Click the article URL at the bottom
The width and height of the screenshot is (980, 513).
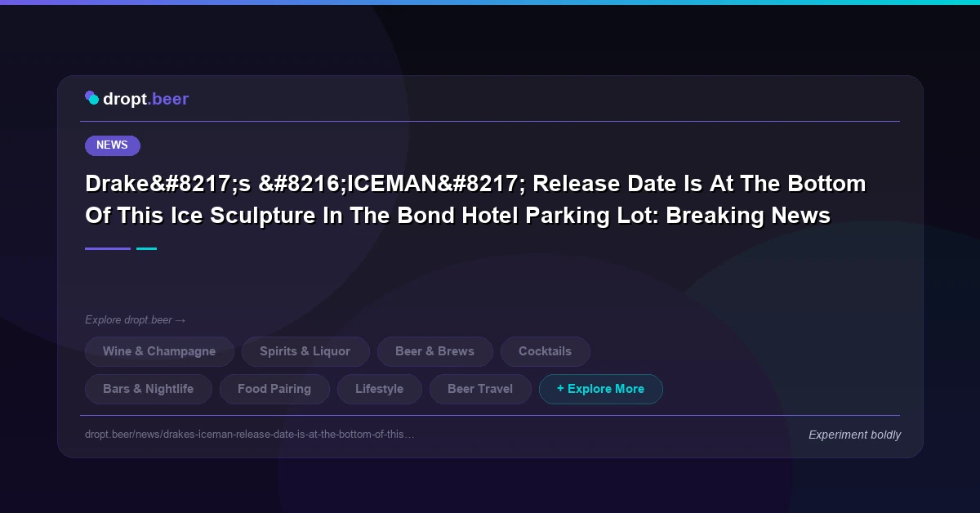point(250,435)
